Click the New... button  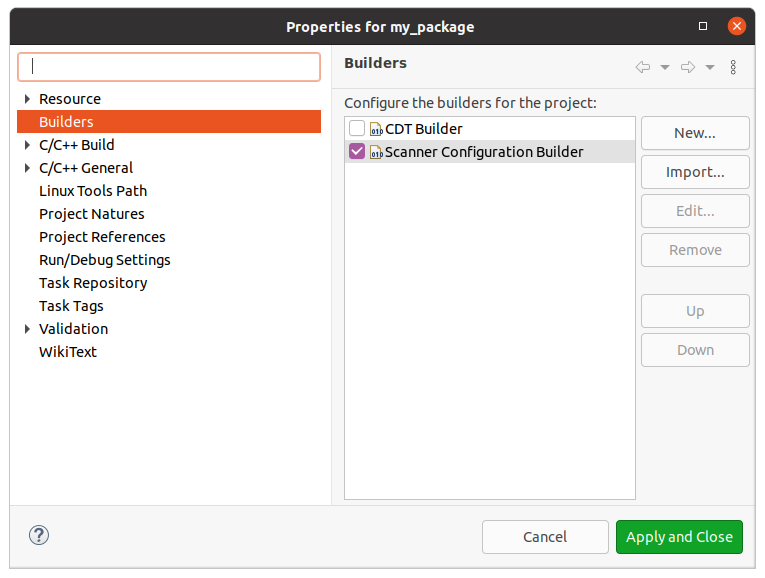click(695, 133)
